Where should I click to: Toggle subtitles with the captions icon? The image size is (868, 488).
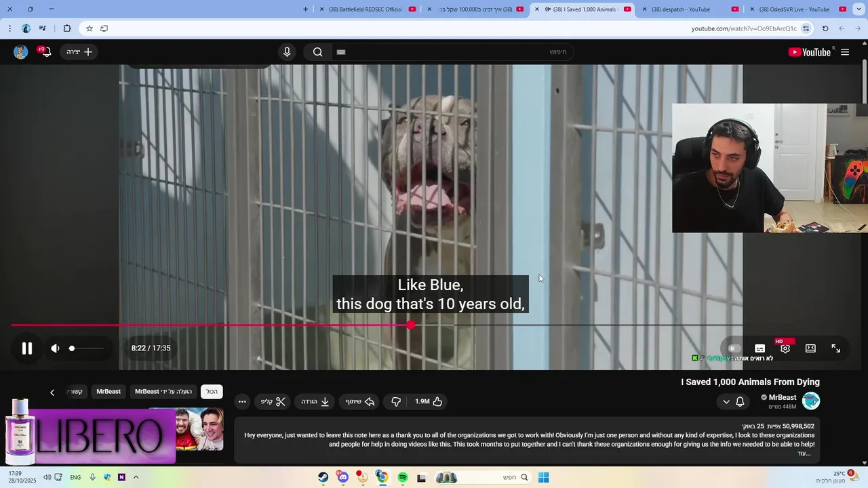[x=759, y=348]
